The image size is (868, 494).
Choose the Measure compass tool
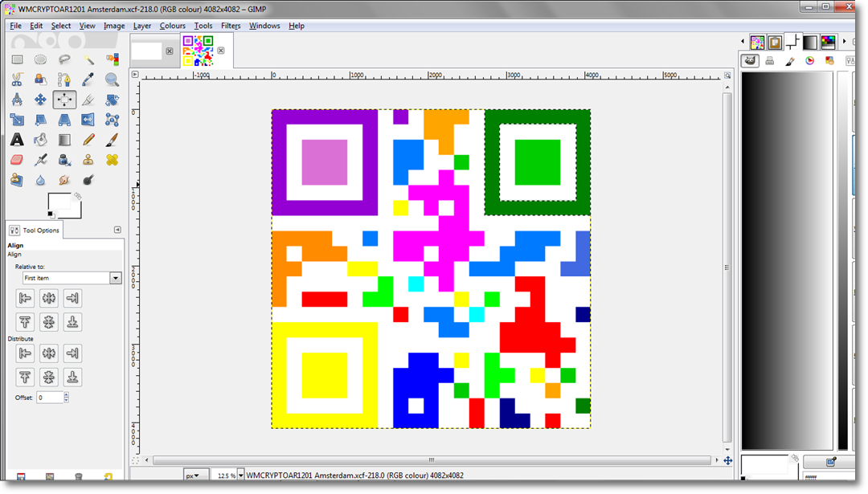[17, 100]
